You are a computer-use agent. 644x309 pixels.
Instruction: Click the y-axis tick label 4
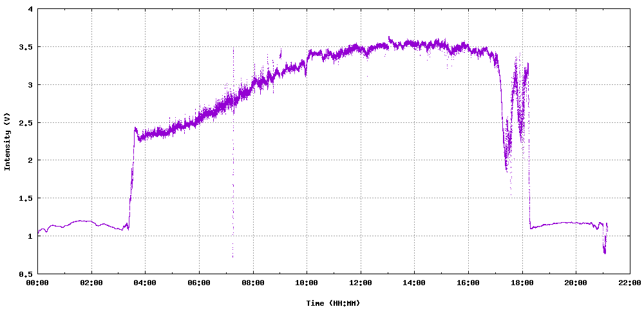tap(31, 9)
